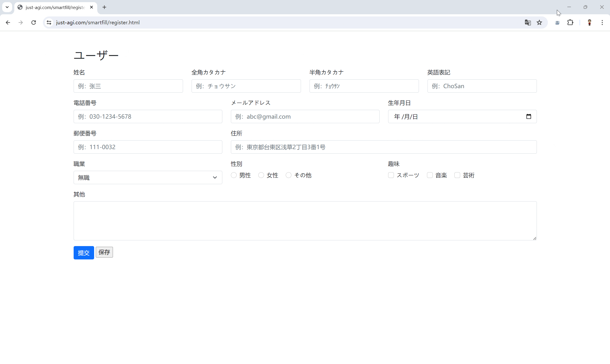The image size is (610, 364).
Task: Select the 男性 radio button
Action: (x=234, y=175)
